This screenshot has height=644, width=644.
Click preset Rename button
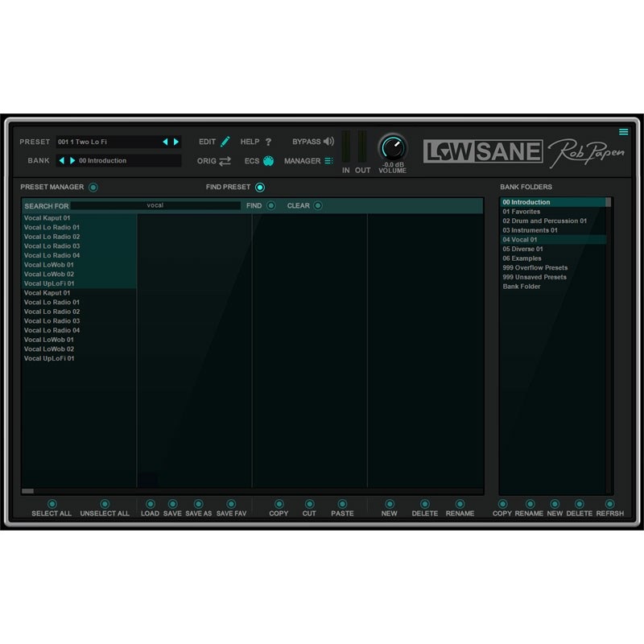460,504
